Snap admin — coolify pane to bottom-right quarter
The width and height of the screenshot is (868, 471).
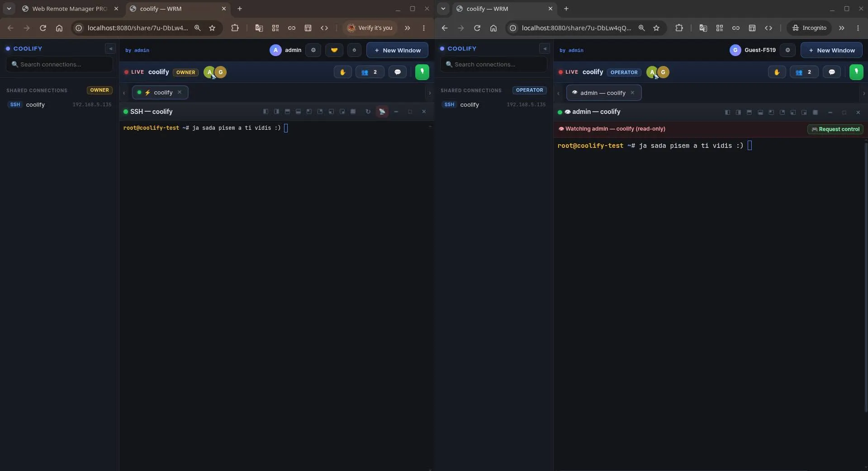[804, 112]
